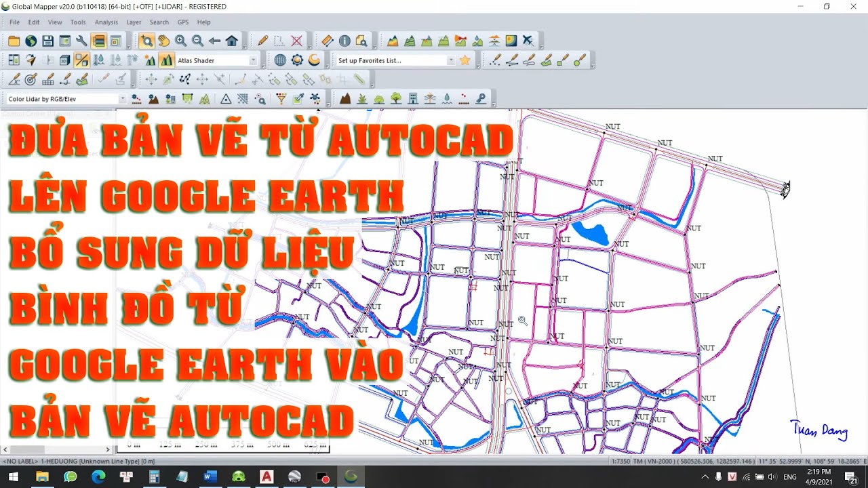This screenshot has width=868, height=488.
Task: Click the Windows Start button
Action: [x=13, y=477]
